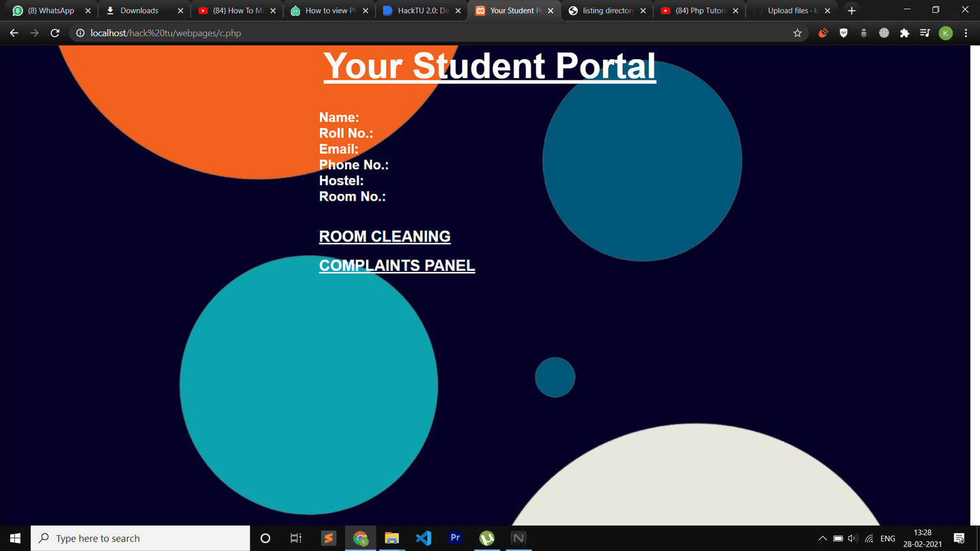Open the grey bug extension
The width and height of the screenshot is (980, 551).
click(864, 33)
